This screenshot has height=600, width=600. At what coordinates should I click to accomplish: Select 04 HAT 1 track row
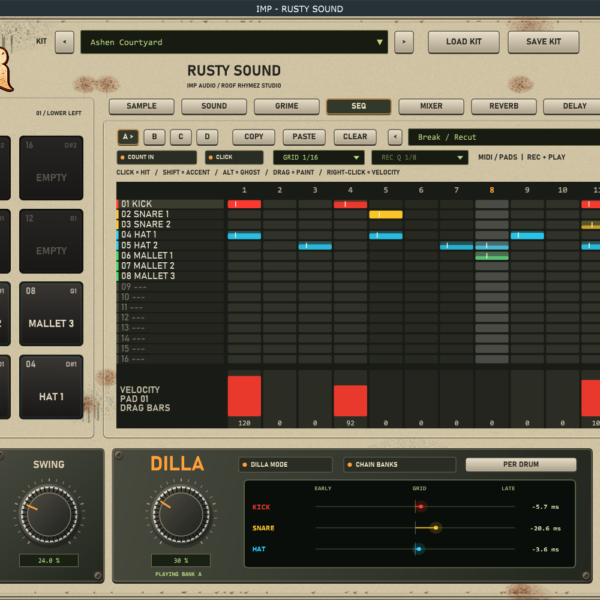coord(170,235)
